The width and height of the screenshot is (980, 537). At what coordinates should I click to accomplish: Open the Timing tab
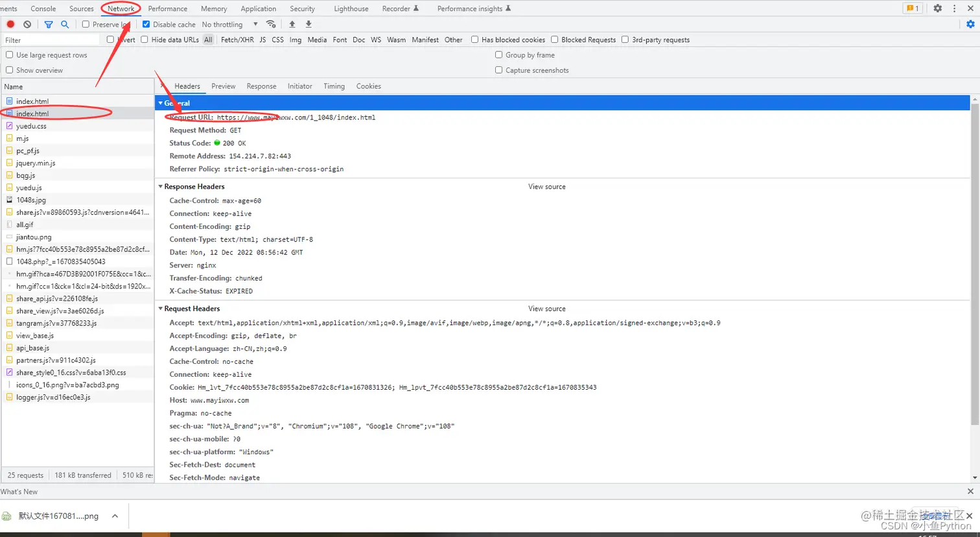334,86
